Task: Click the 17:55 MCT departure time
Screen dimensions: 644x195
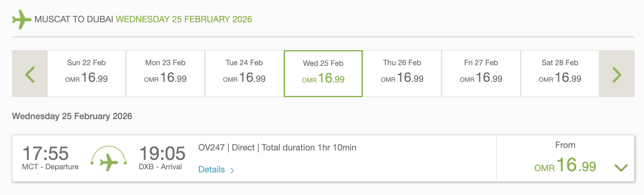Action: point(46,154)
